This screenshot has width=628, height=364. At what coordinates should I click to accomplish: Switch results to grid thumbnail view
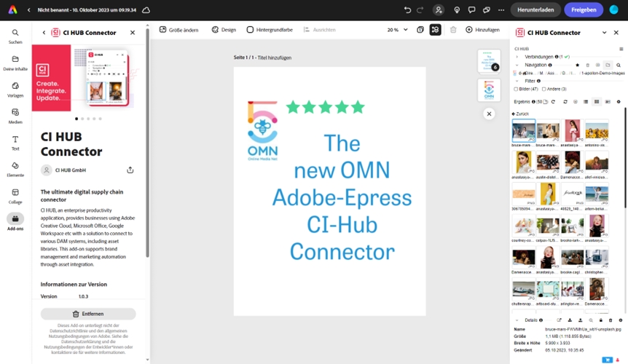click(597, 102)
